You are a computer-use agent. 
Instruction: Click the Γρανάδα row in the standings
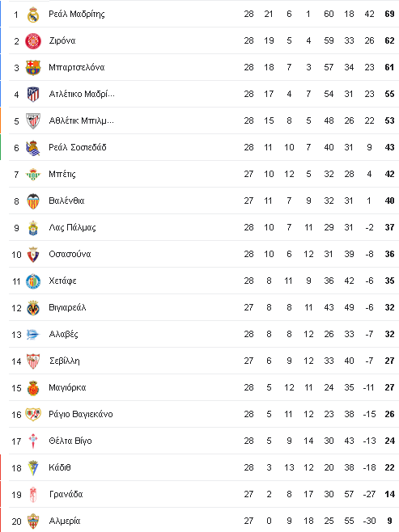[204, 494]
